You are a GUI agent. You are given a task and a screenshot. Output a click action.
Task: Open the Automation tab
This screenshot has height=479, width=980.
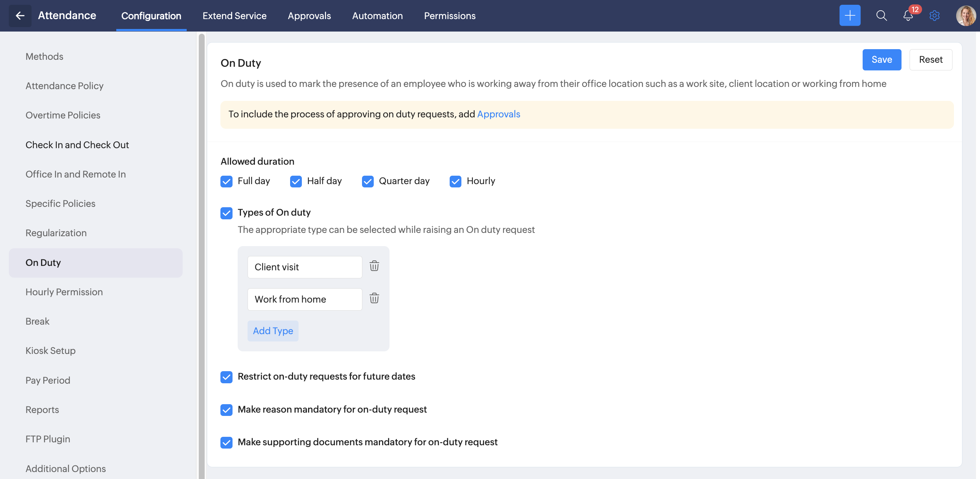377,16
